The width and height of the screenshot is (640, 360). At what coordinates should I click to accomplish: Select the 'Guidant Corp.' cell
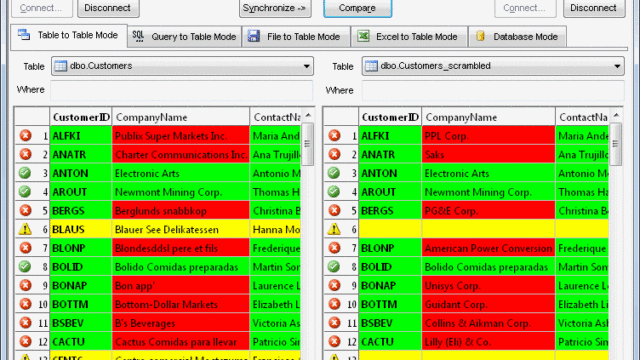489,304
